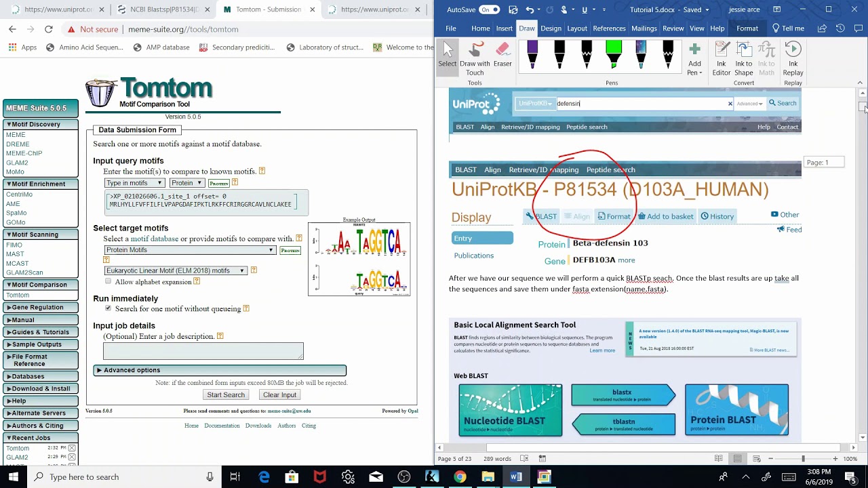Toggle AutoSave switch in Word
Image resolution: width=868 pixels, height=488 pixels.
489,9
